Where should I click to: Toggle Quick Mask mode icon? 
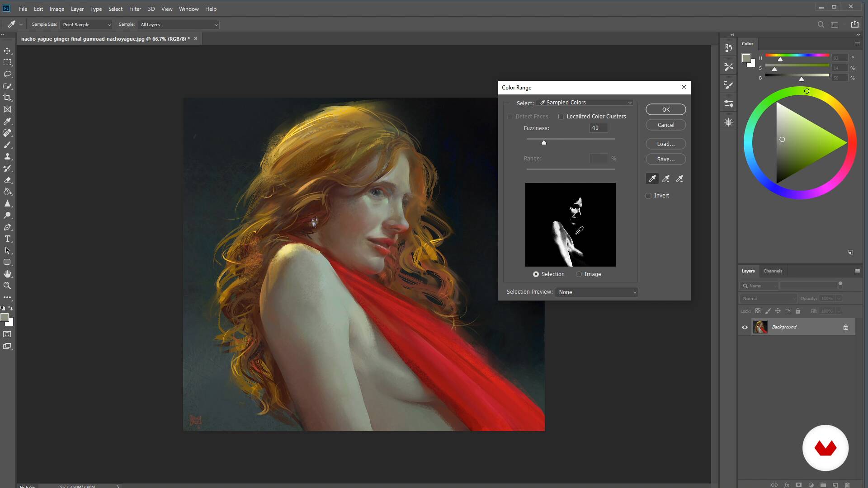tap(7, 334)
